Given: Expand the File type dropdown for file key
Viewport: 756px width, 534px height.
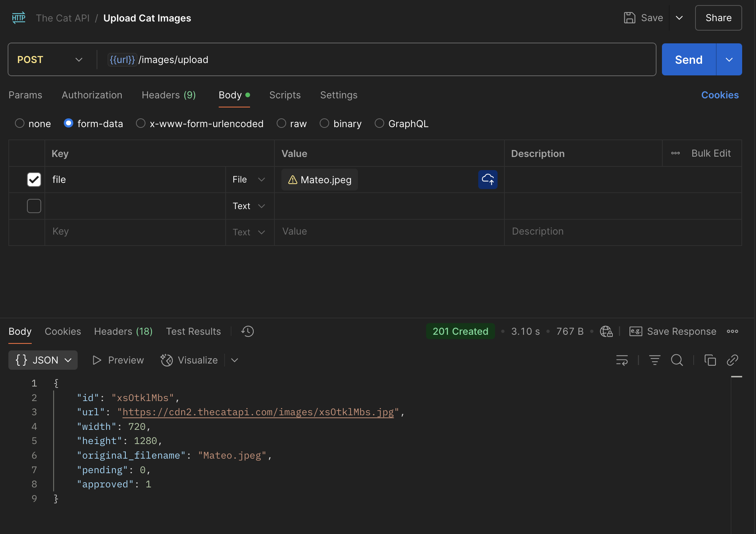Looking at the screenshot, I should tap(249, 180).
